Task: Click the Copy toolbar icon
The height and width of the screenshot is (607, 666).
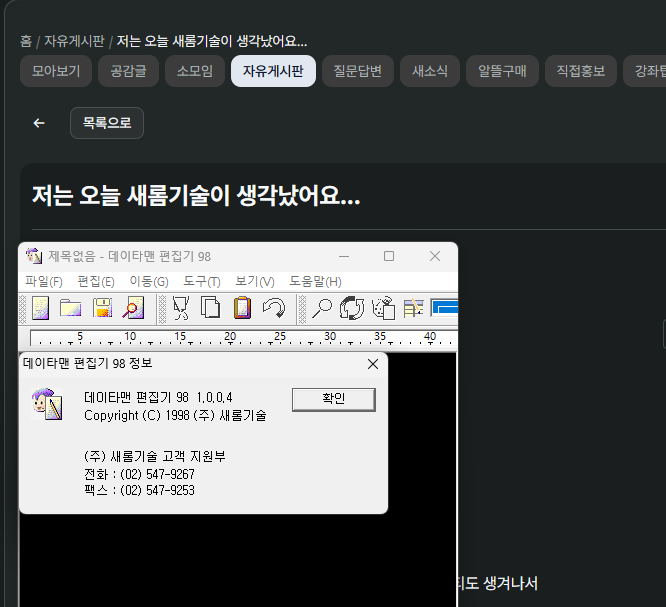Action: coord(210,308)
